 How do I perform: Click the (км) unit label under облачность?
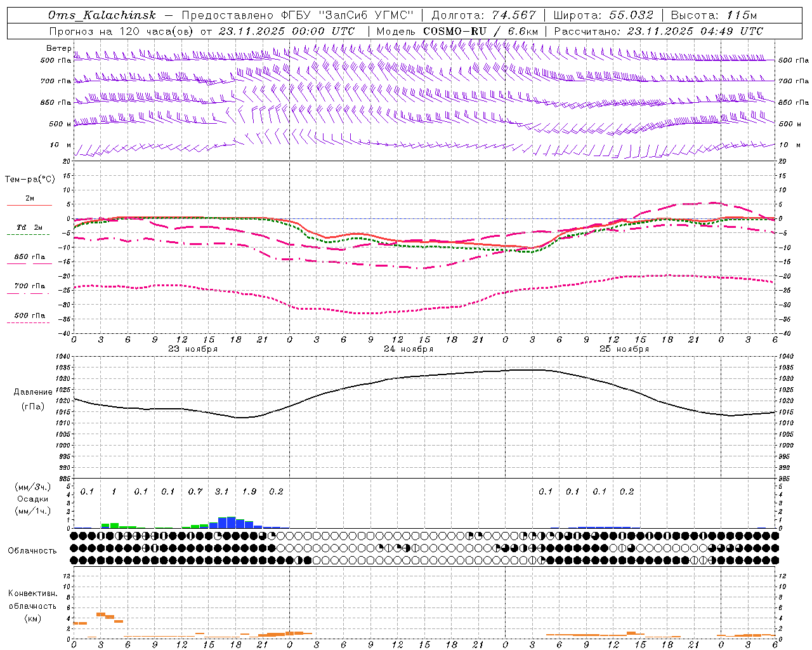point(34,618)
